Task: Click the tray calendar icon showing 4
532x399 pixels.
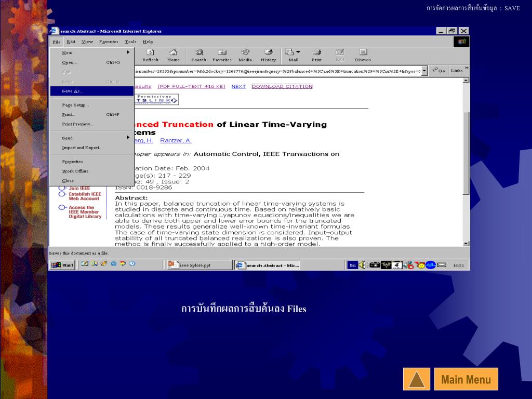Action: click(397, 265)
